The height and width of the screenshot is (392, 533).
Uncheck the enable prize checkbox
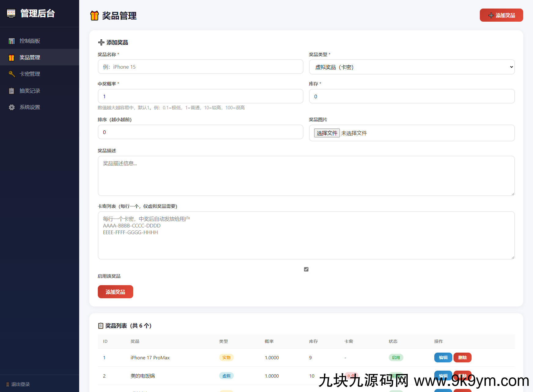pos(306,269)
